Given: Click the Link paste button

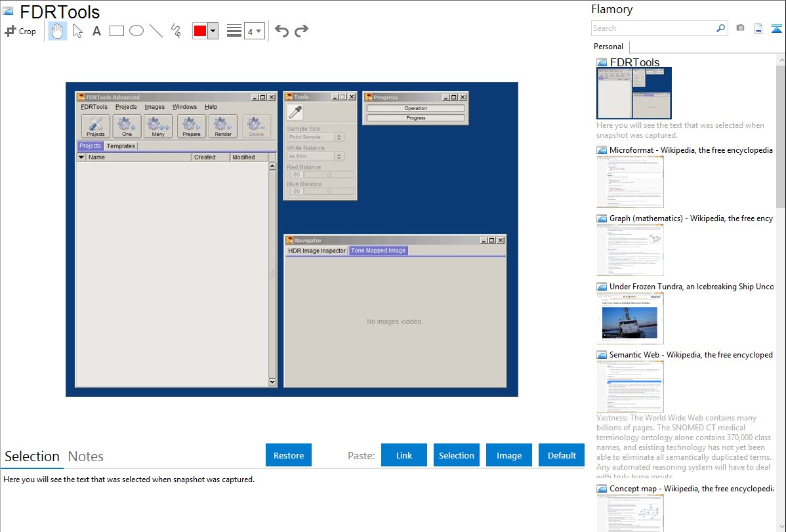Looking at the screenshot, I should click(x=404, y=455).
